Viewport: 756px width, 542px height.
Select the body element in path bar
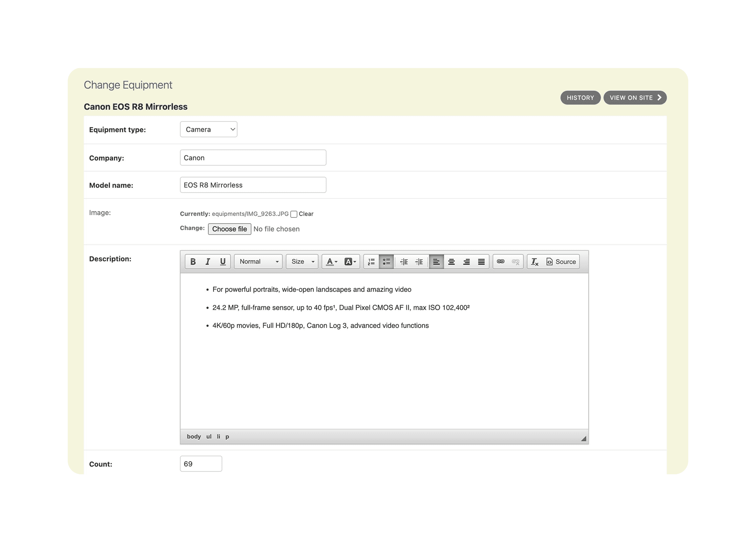point(194,437)
